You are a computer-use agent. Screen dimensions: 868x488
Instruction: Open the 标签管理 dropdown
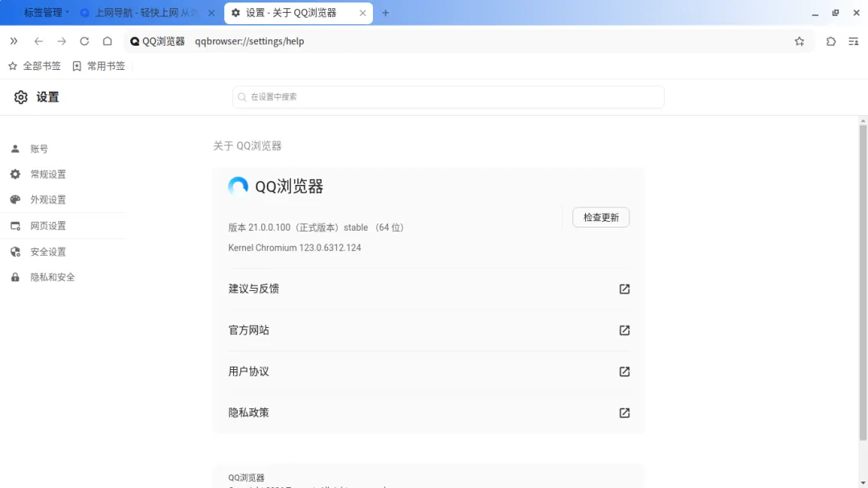[46, 13]
